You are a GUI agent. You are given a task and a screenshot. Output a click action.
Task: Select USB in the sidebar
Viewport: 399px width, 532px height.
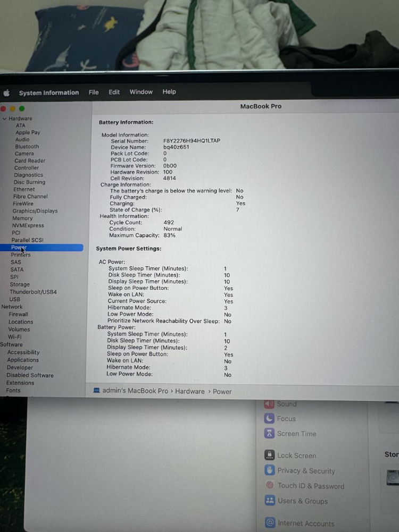(14, 300)
